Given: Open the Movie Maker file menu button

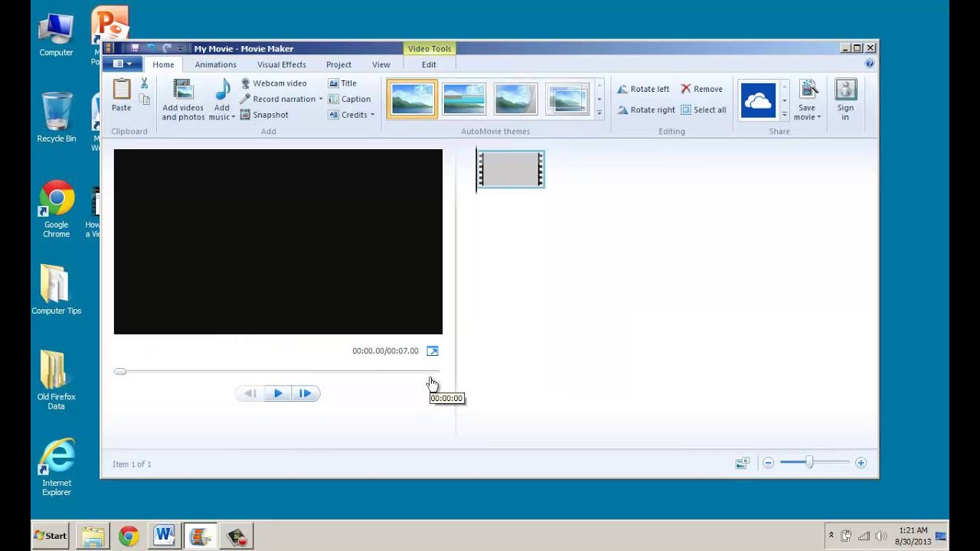Looking at the screenshot, I should click(122, 64).
